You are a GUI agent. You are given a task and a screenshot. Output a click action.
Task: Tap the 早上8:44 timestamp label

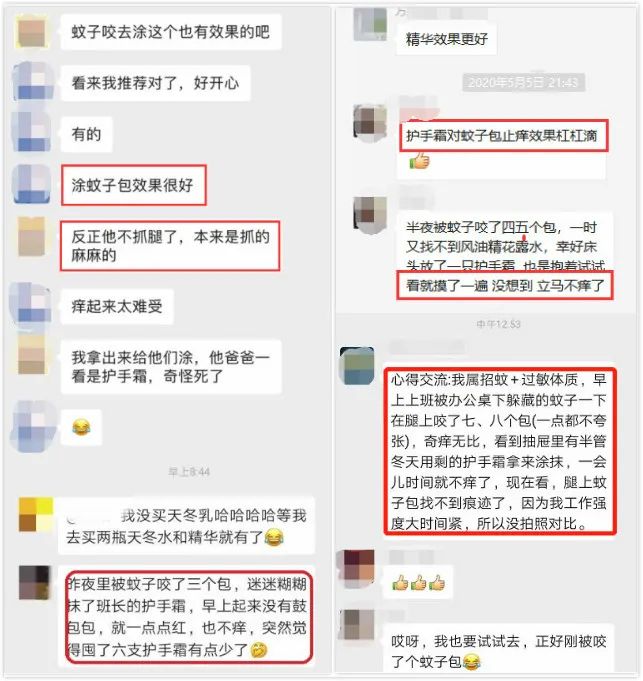(189, 472)
